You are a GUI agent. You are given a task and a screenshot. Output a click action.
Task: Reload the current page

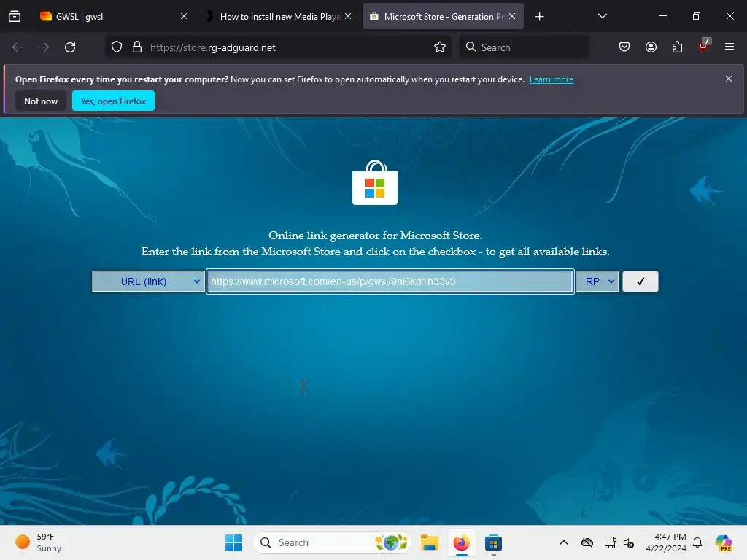[70, 47]
